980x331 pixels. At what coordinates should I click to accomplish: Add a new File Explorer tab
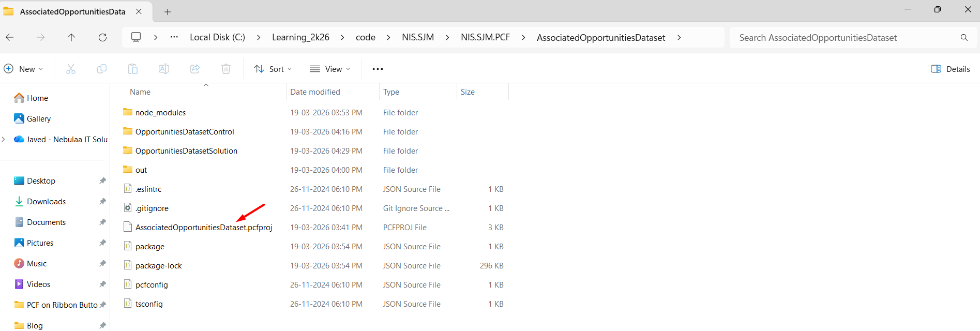[168, 11]
